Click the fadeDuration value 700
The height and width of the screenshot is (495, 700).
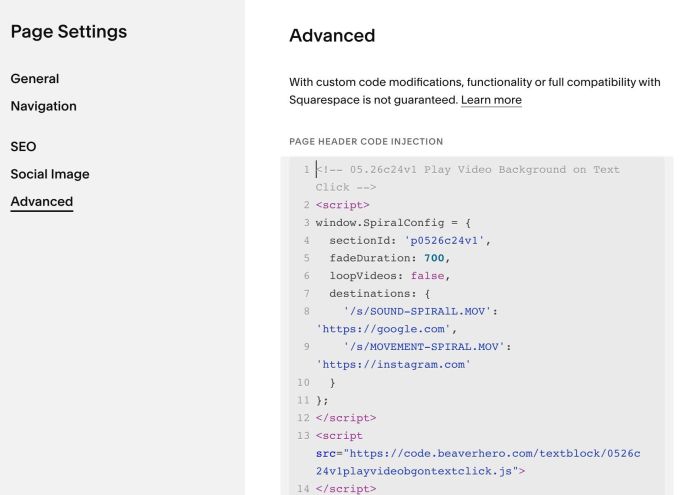(434, 258)
